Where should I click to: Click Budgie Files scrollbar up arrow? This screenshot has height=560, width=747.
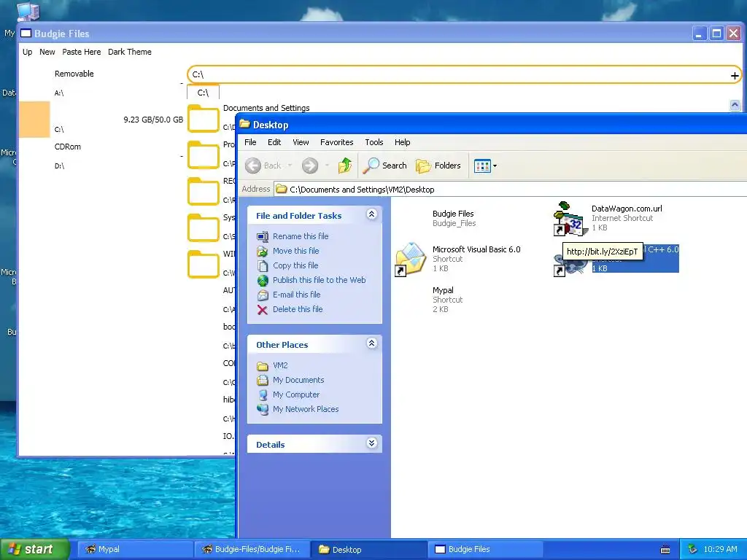point(735,105)
